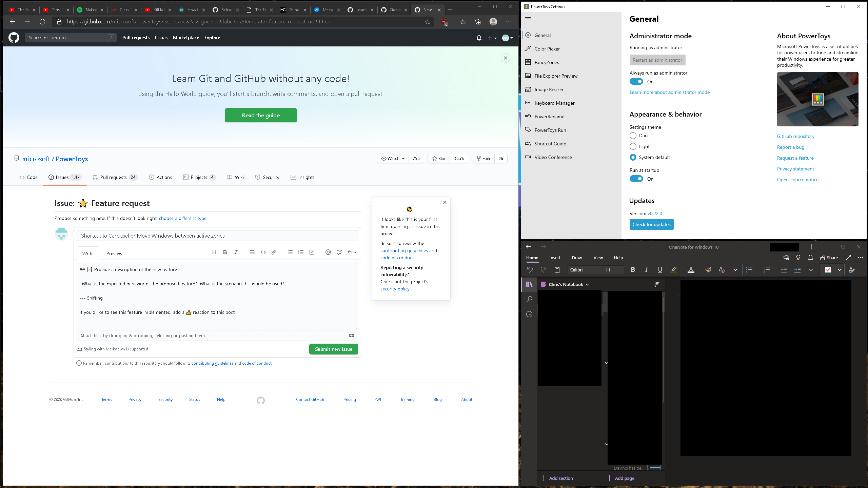Open OneNote Insert tab
This screenshot has width=868, height=488.
pyautogui.click(x=555, y=258)
